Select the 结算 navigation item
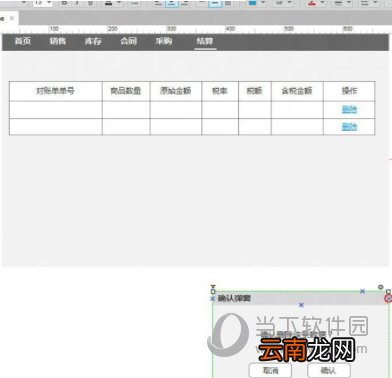 pos(205,41)
